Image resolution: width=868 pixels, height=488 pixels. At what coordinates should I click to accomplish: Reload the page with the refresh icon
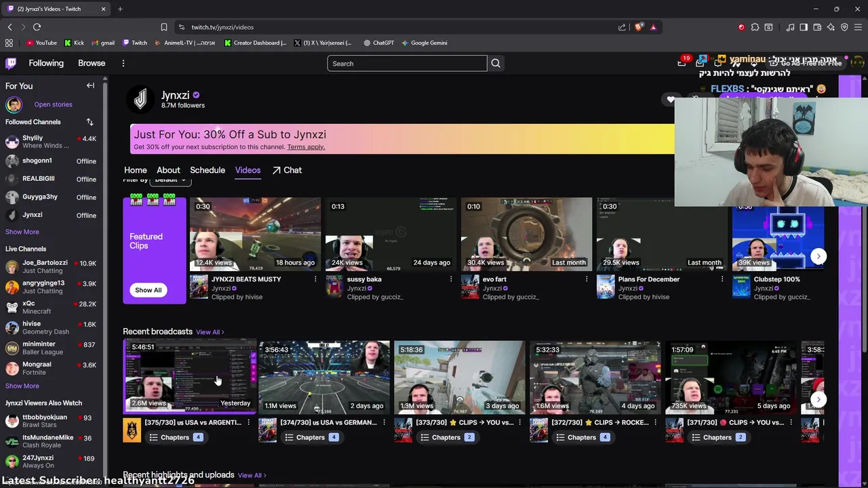coord(37,27)
